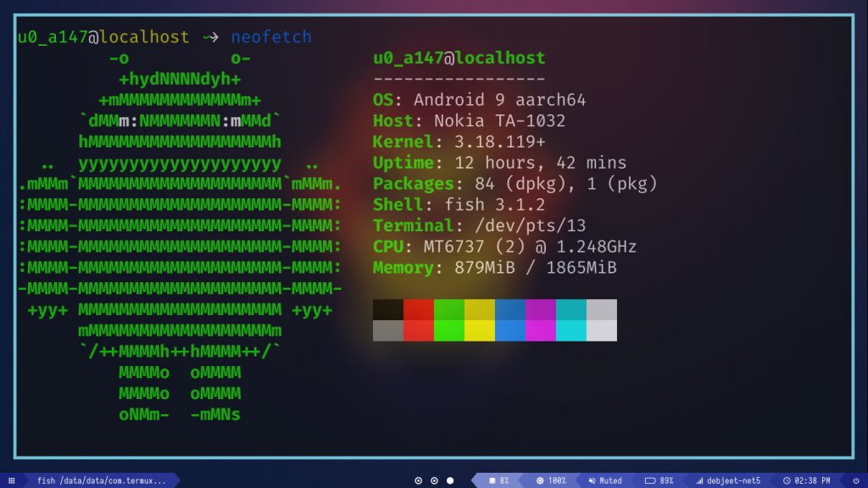Click the dark green top-row color block
Viewport: 868px width, 488px height.
tap(449, 310)
